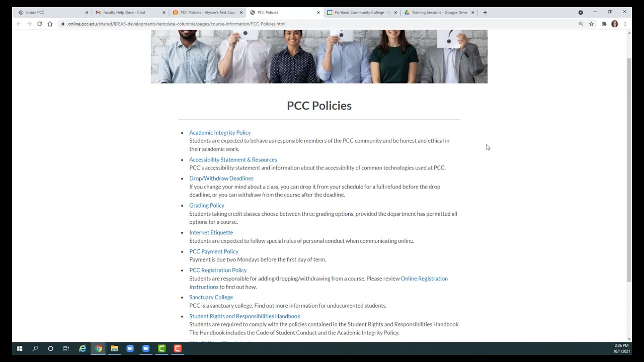The image size is (644, 362).
Task: Click the page vertical scrollbar thumb
Action: (629, 169)
